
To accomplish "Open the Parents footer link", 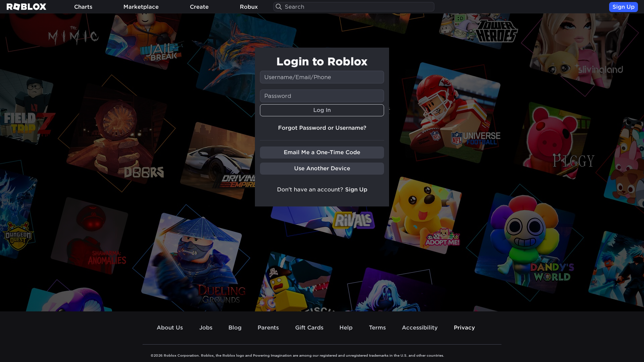I will click(268, 327).
